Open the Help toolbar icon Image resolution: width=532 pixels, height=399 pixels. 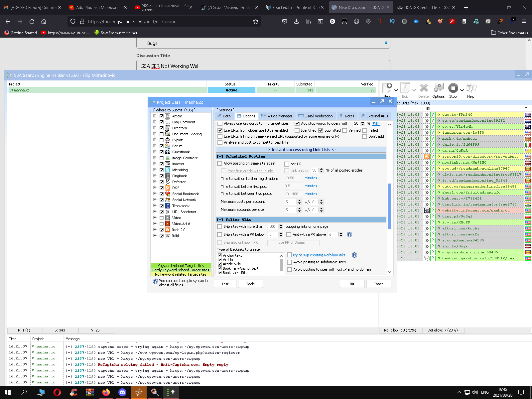click(x=471, y=88)
